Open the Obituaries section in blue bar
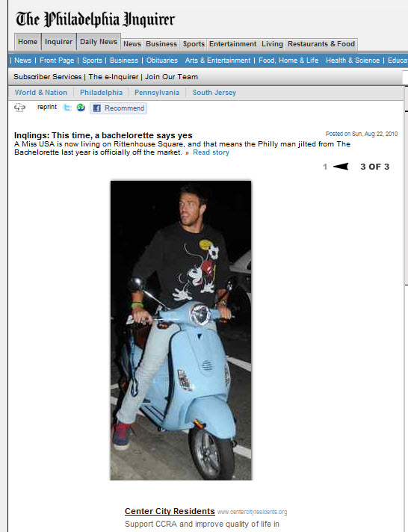Screen dimensions: 408x532 (x=162, y=61)
